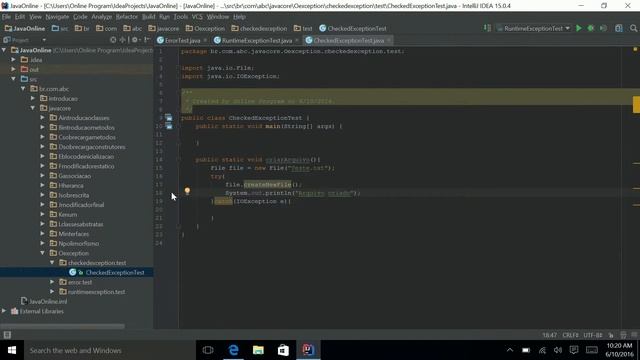Open the RuntimeExceptionTest run configuration dropdown
The width and height of the screenshot is (640, 360).
point(533,28)
